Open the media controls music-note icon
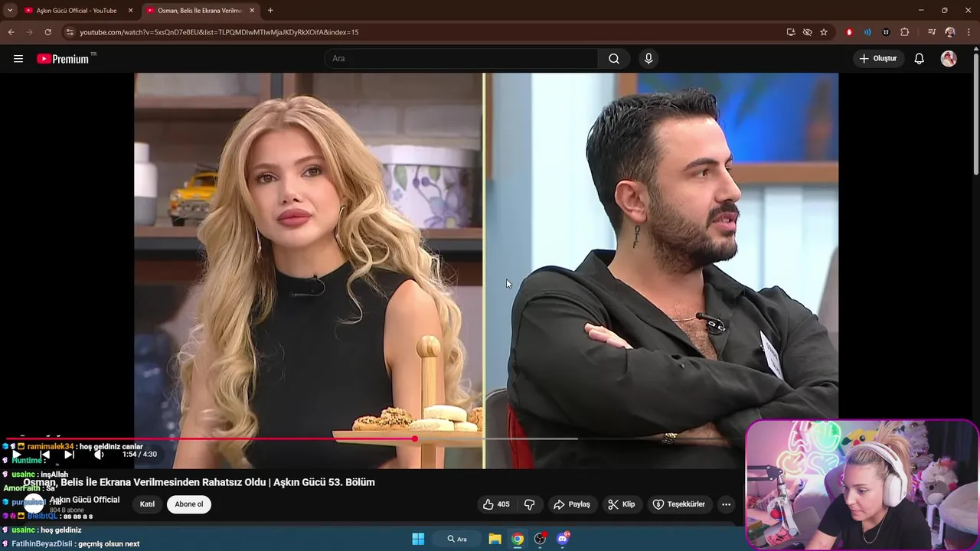The width and height of the screenshot is (980, 551). pos(931,32)
